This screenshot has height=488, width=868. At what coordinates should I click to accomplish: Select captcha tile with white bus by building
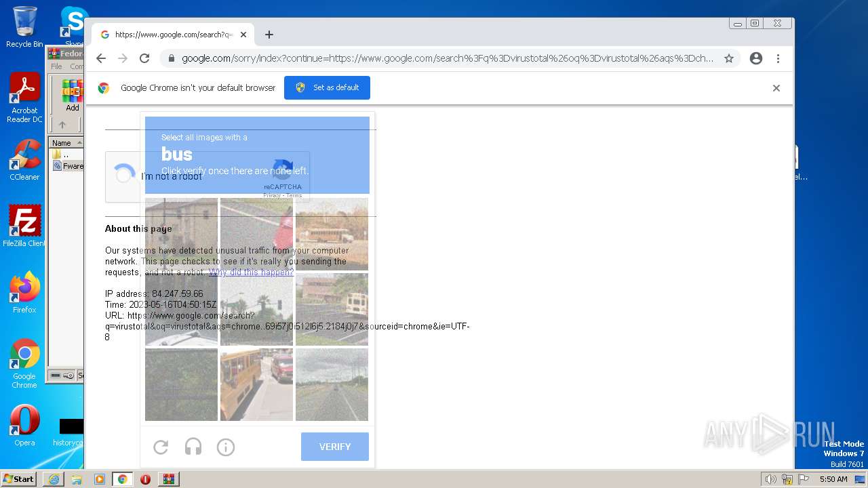(x=332, y=309)
